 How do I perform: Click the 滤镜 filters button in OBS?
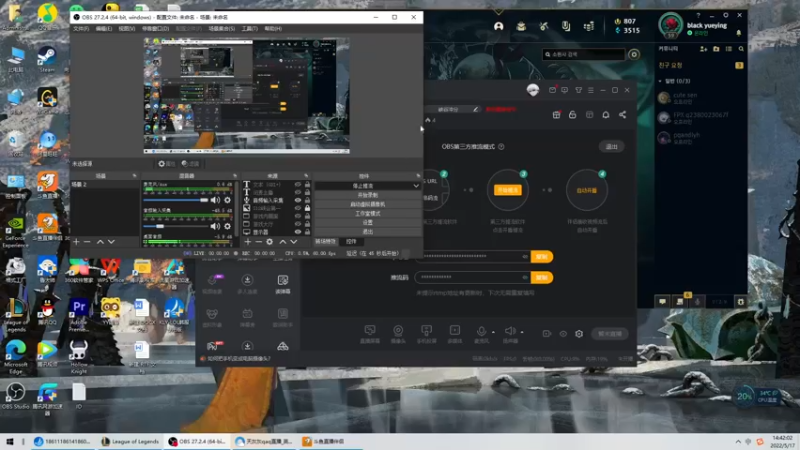coord(190,164)
